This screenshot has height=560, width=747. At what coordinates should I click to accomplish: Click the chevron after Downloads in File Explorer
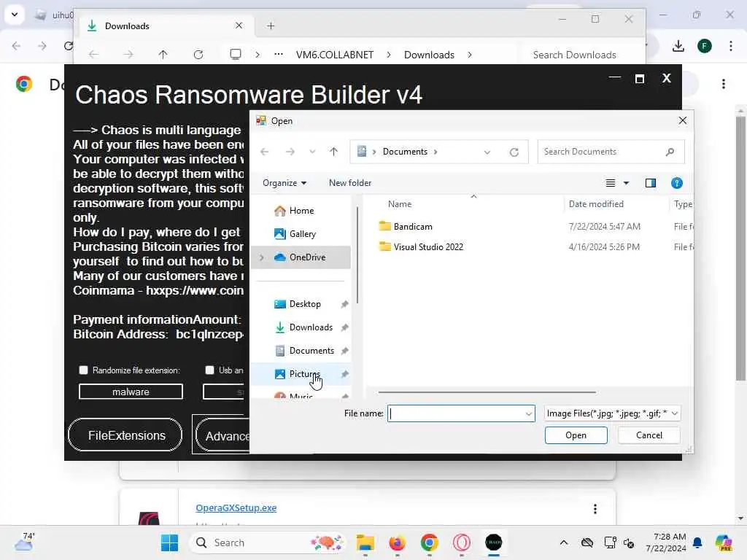point(470,55)
